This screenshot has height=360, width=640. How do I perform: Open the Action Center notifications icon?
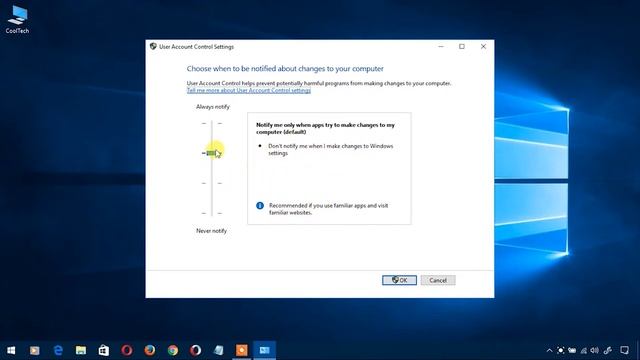tap(624, 350)
